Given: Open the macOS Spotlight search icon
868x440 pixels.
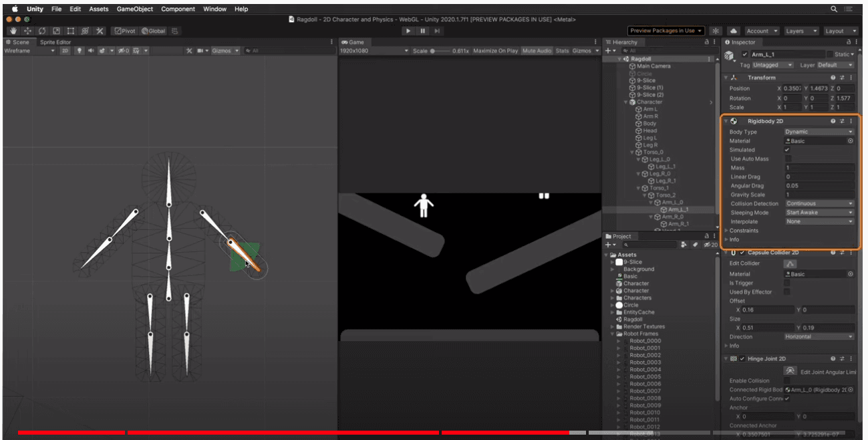Looking at the screenshot, I should [834, 9].
